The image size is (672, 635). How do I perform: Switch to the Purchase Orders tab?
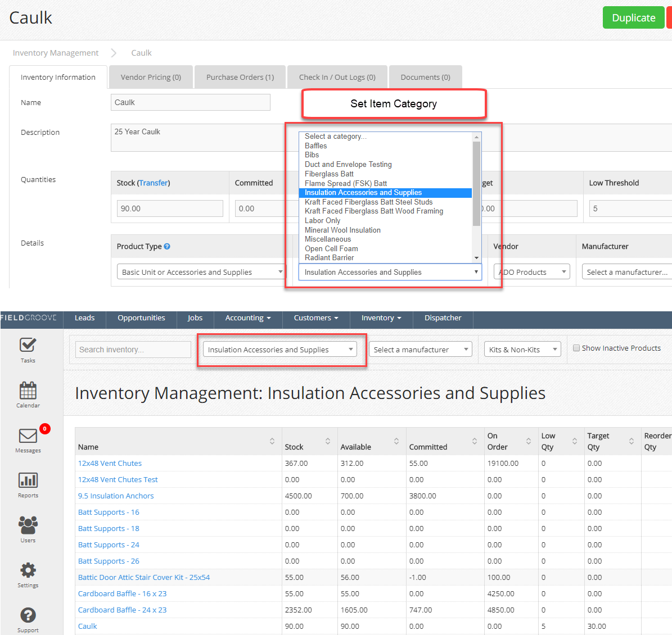(240, 78)
